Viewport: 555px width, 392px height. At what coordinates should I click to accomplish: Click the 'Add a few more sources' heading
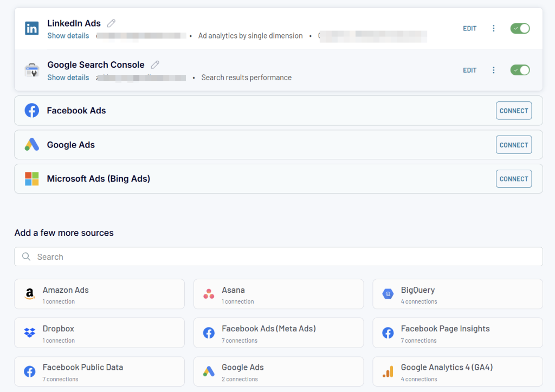(x=64, y=233)
